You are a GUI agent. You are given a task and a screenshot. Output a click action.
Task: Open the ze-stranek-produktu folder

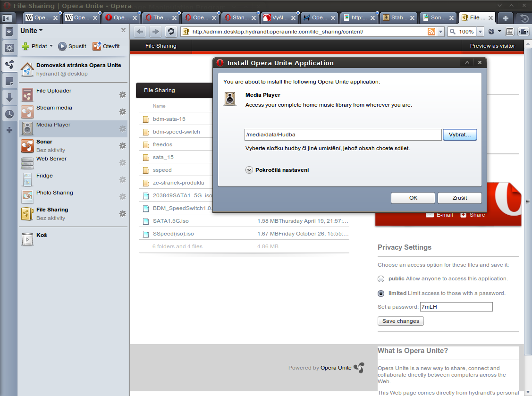178,183
